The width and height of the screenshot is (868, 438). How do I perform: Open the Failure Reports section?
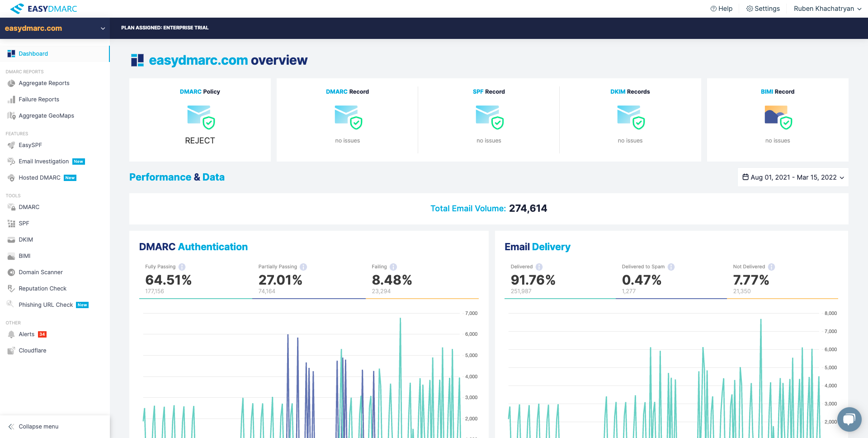coord(38,100)
